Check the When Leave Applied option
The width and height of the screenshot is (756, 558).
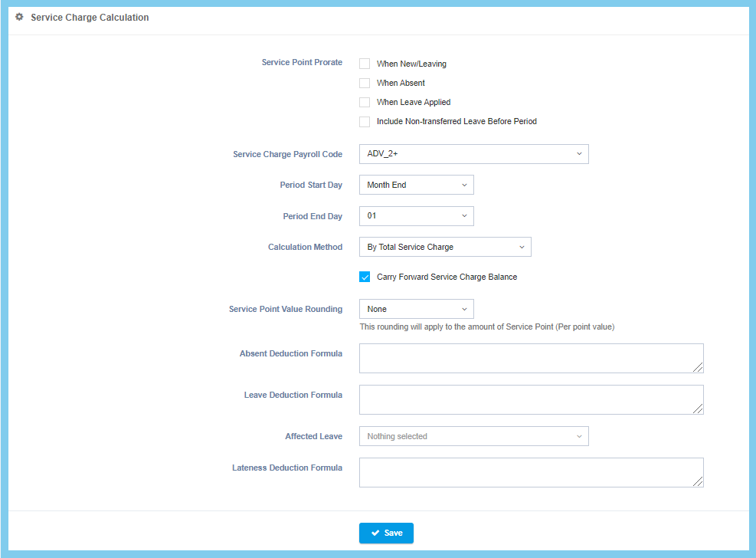[365, 102]
